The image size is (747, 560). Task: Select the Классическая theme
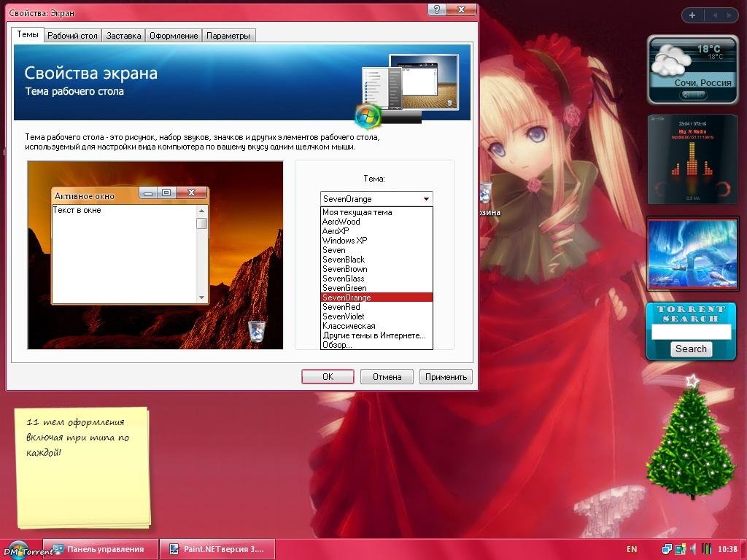point(376,326)
